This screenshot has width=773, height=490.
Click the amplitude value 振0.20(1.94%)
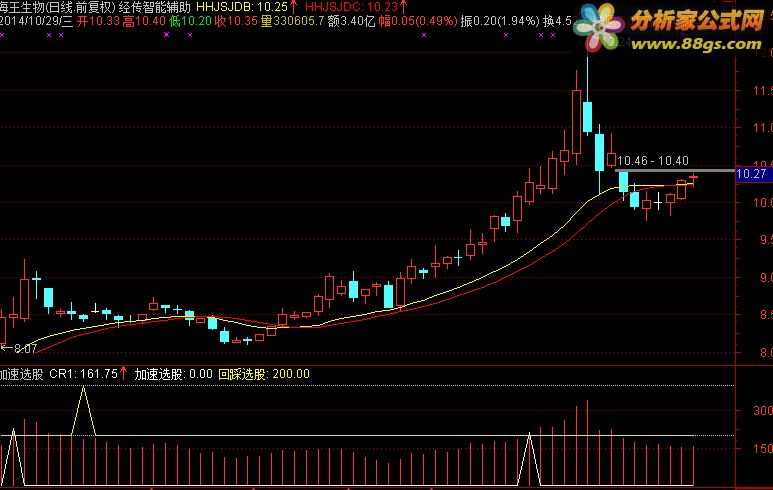[x=500, y=21]
